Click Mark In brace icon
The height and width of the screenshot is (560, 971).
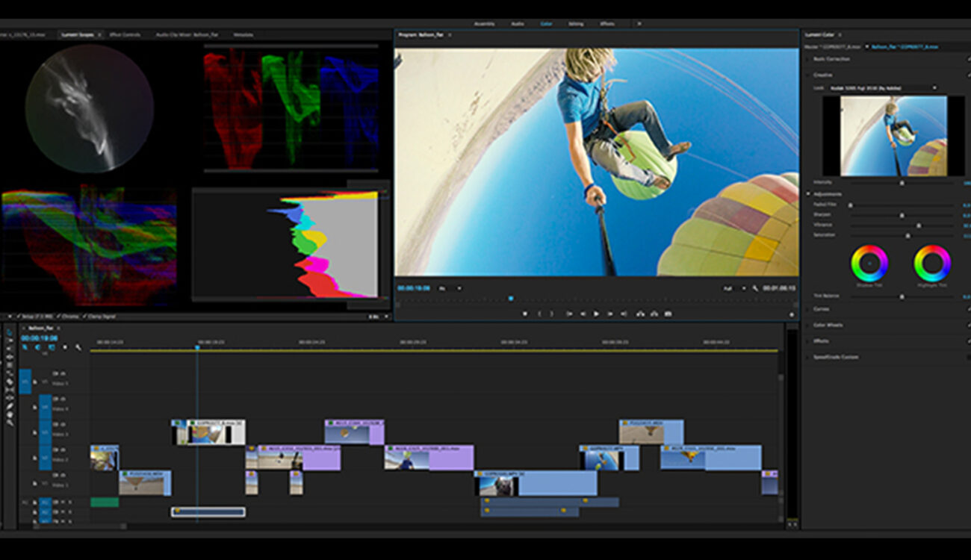click(540, 314)
